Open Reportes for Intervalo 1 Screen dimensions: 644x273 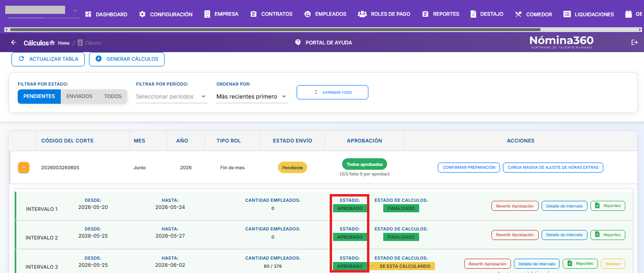(608, 206)
